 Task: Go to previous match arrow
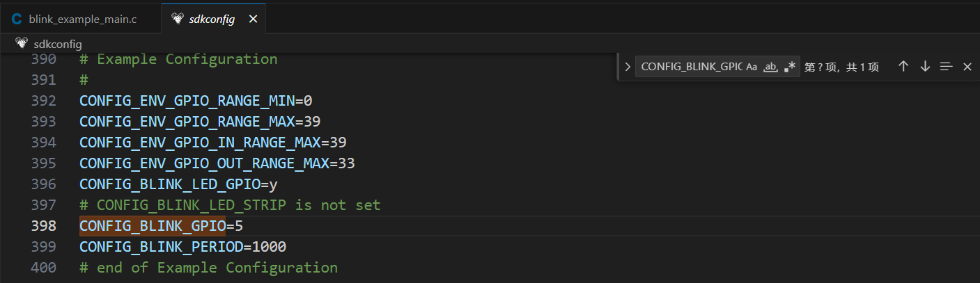(903, 66)
